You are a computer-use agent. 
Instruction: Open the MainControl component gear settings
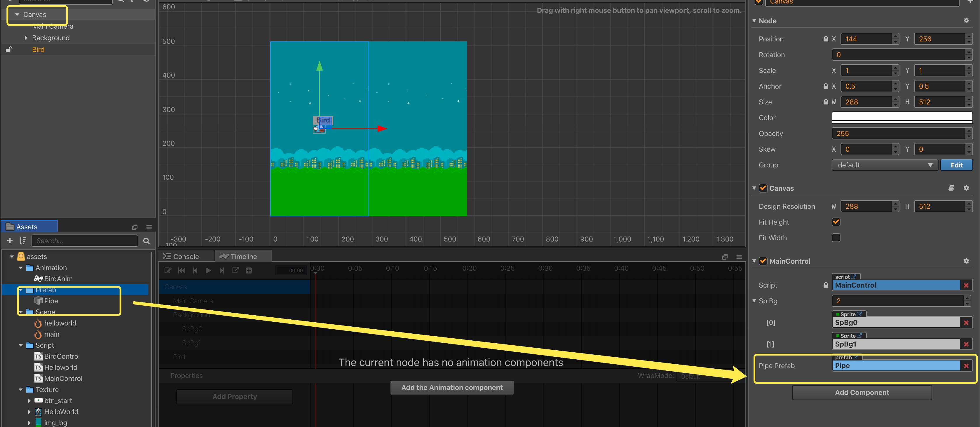(966, 261)
